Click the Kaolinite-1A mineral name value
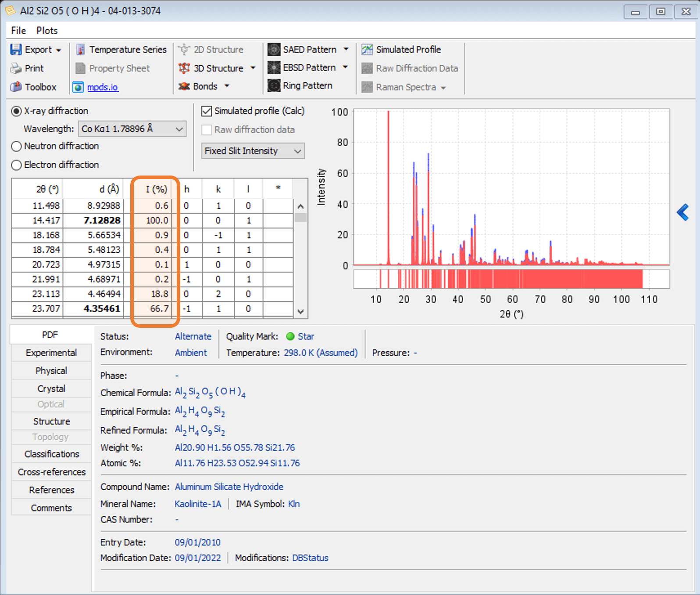 point(198,504)
